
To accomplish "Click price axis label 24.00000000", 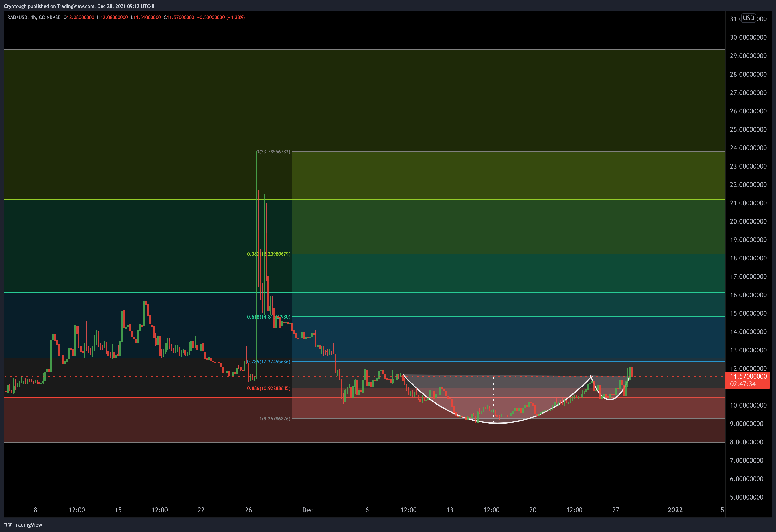I will tap(748, 148).
